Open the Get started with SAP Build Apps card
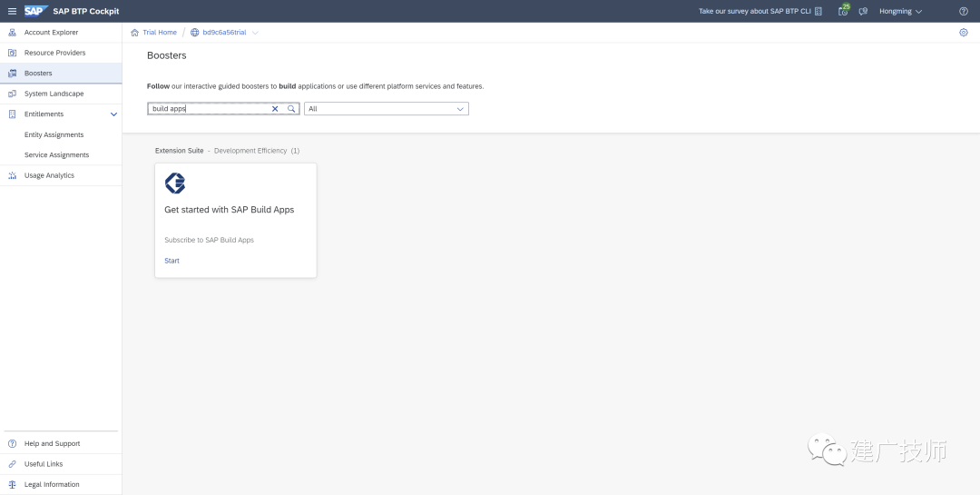The height and width of the screenshot is (495, 980). click(x=236, y=221)
